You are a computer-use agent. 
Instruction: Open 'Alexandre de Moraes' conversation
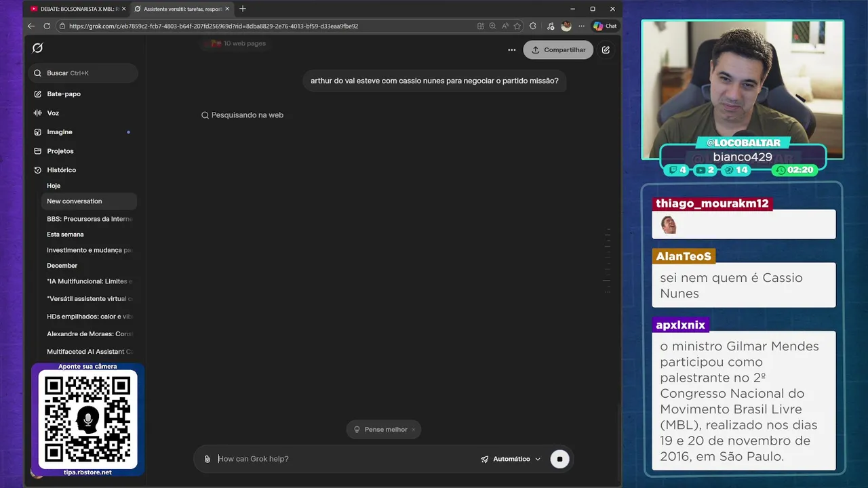pos(89,334)
